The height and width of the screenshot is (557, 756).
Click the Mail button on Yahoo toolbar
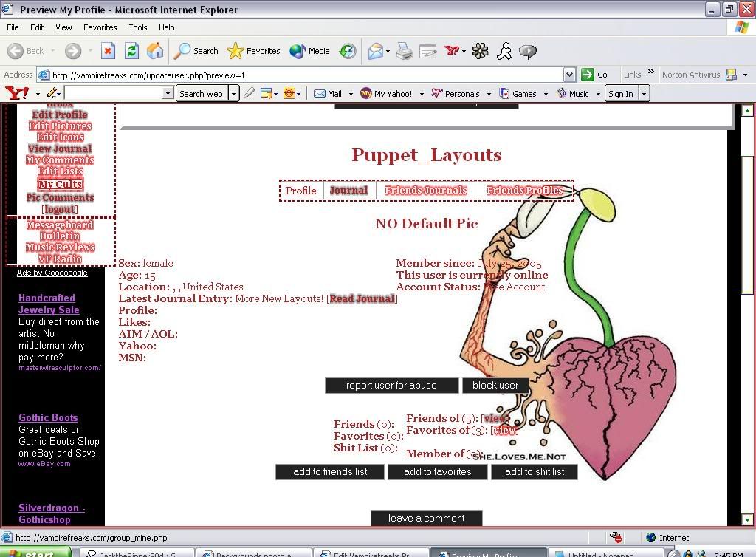(328, 94)
